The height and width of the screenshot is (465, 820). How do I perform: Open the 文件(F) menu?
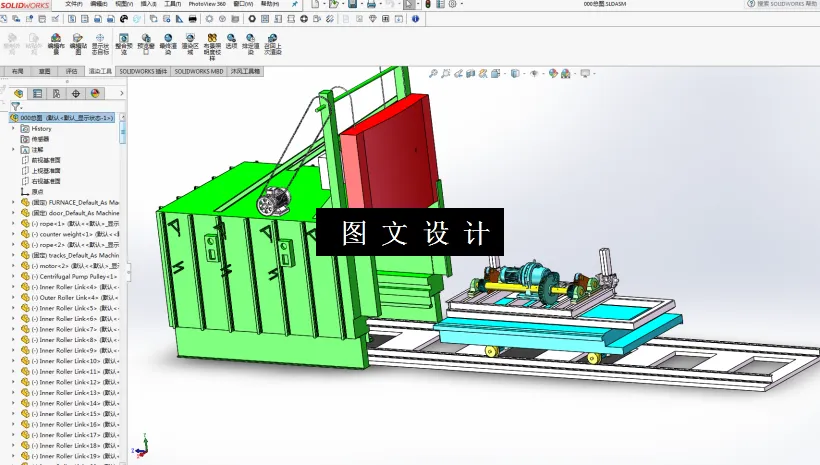[73, 4]
